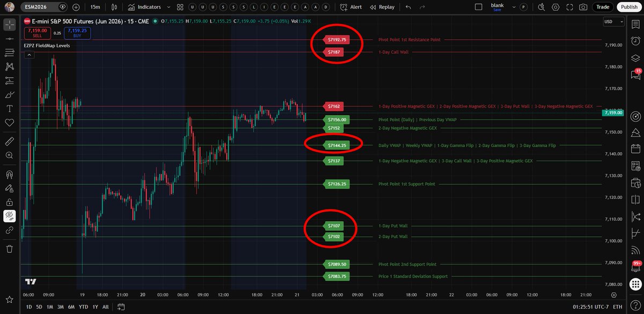Undo the last chart action

(408, 7)
